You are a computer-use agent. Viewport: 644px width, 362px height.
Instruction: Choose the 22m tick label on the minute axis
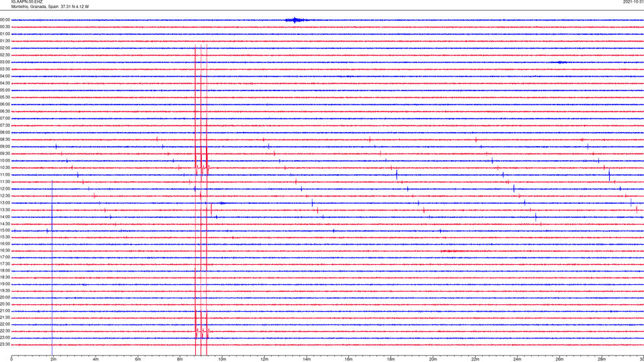click(475, 359)
